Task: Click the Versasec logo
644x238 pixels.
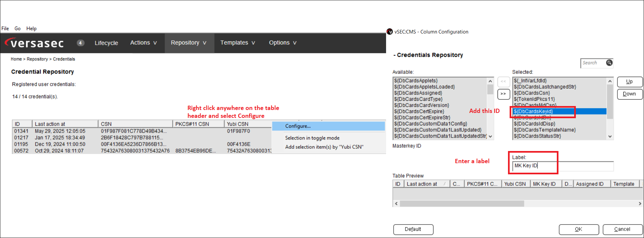Action: pyautogui.click(x=34, y=43)
